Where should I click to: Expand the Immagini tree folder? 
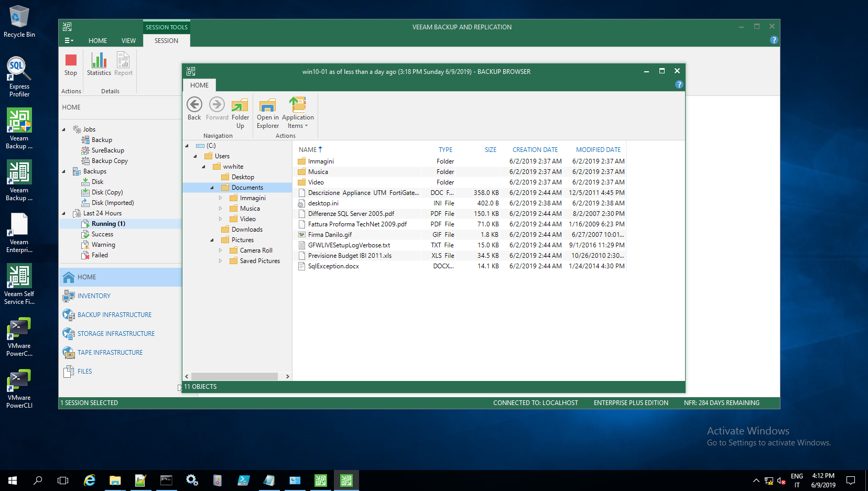click(x=221, y=198)
